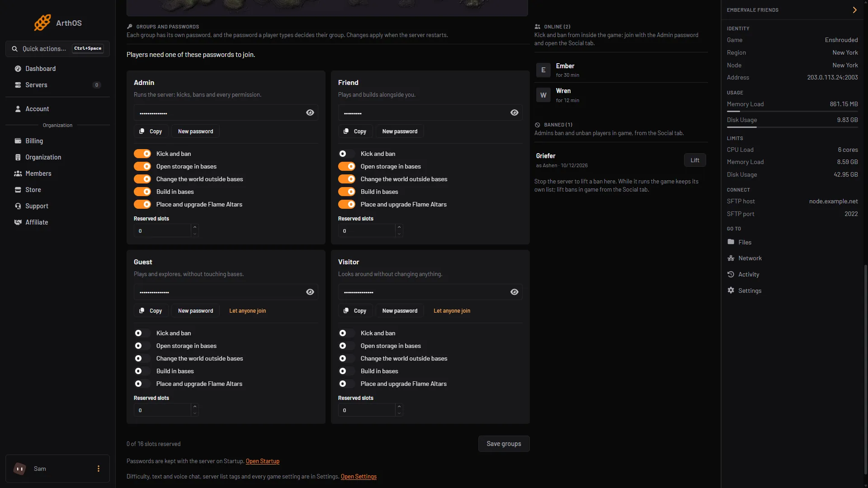This screenshot has height=488, width=868.
Task: Reveal the Visitor password with the eye icon
Action: (x=514, y=292)
